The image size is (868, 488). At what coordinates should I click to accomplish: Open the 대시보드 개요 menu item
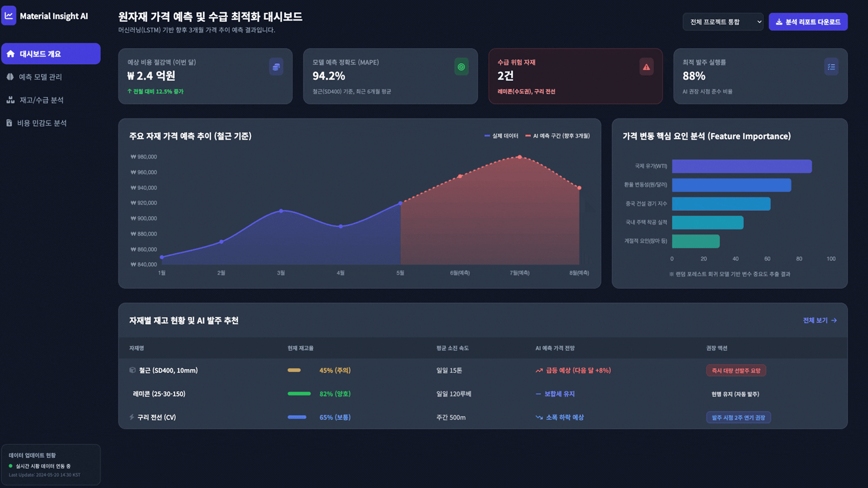click(51, 54)
